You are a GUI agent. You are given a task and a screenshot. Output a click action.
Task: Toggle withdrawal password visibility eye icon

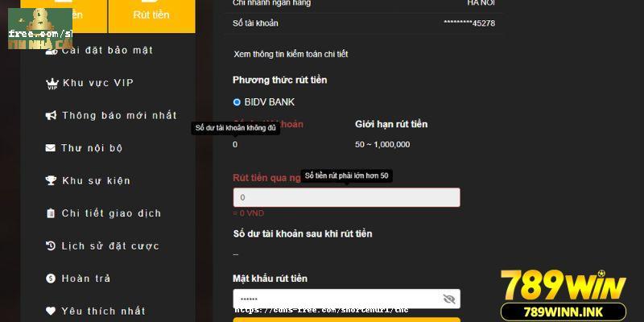(449, 299)
